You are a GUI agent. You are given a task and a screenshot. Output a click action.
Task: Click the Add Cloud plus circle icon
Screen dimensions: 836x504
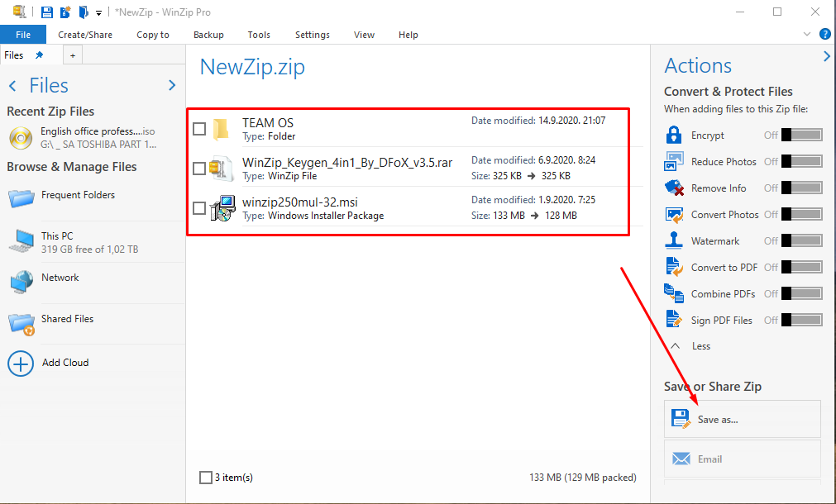(x=21, y=364)
